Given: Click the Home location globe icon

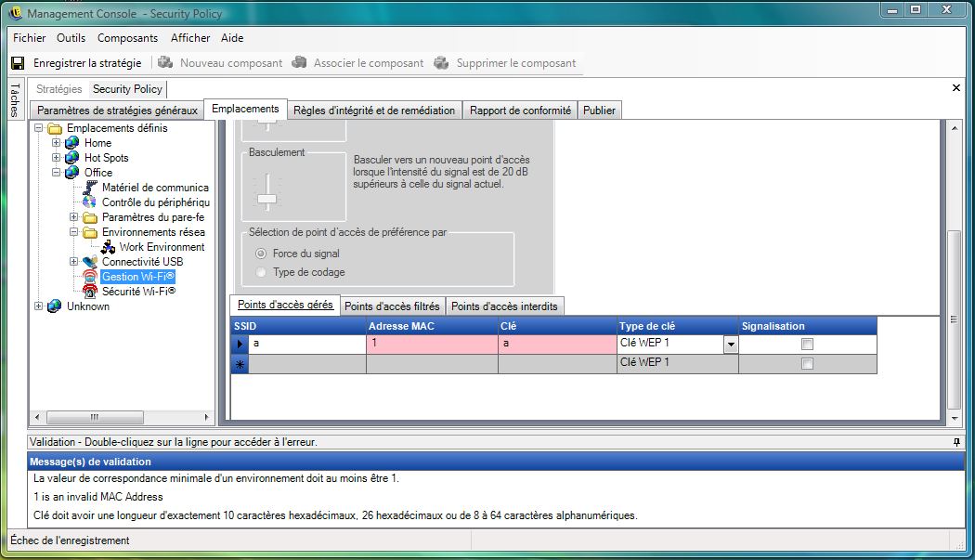Looking at the screenshot, I should point(72,143).
